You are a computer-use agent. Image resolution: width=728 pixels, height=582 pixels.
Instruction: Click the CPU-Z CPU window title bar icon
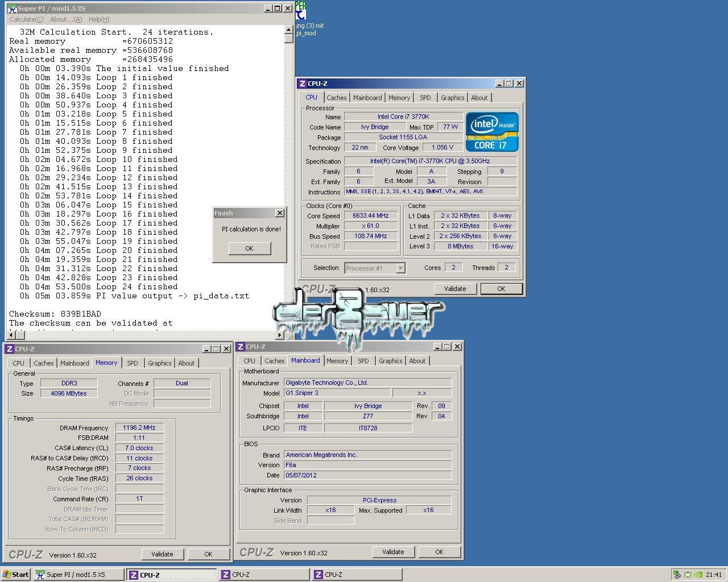click(x=302, y=84)
